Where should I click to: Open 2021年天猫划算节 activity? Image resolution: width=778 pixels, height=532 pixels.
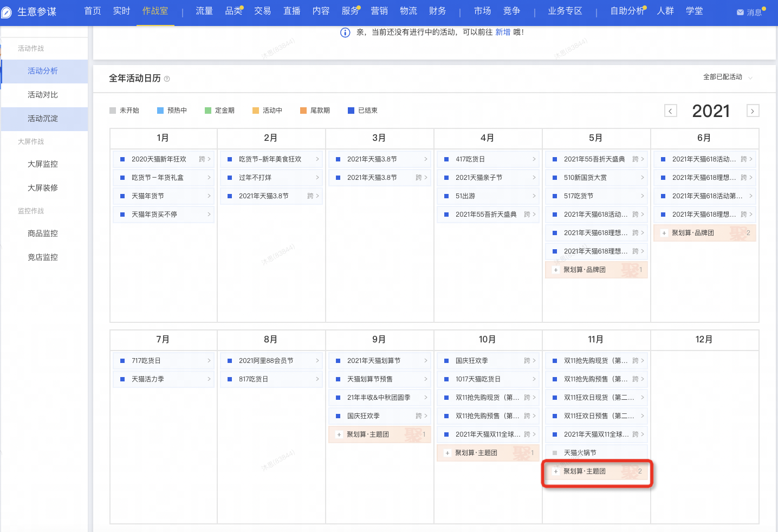[380, 361]
